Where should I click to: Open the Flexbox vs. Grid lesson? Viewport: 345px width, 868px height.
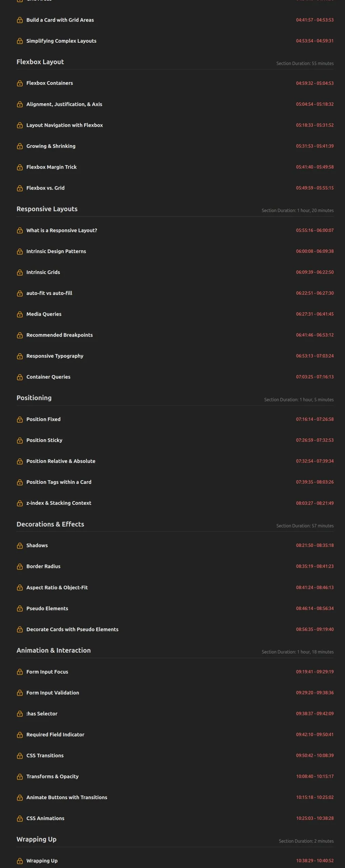45,188
